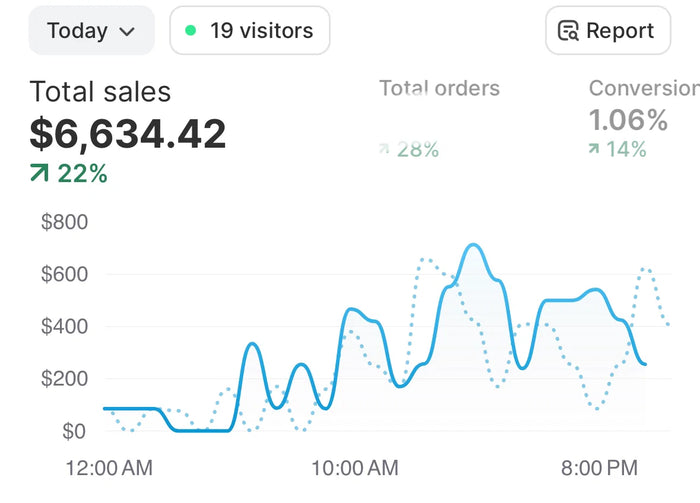The image size is (700, 503).
Task: Switch to the Conversion rate metric
Action: click(x=644, y=88)
